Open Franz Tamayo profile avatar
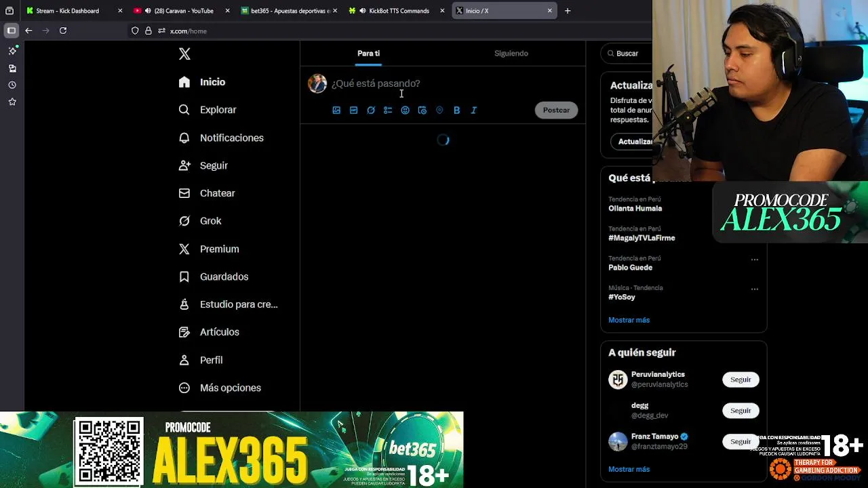The width and height of the screenshot is (868, 488). [618, 441]
